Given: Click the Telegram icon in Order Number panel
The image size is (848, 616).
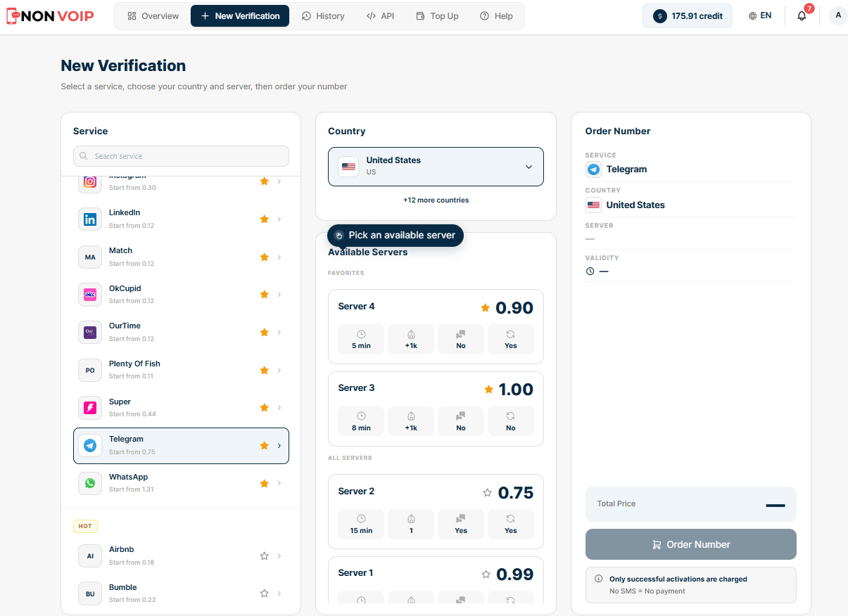Looking at the screenshot, I should tap(594, 169).
